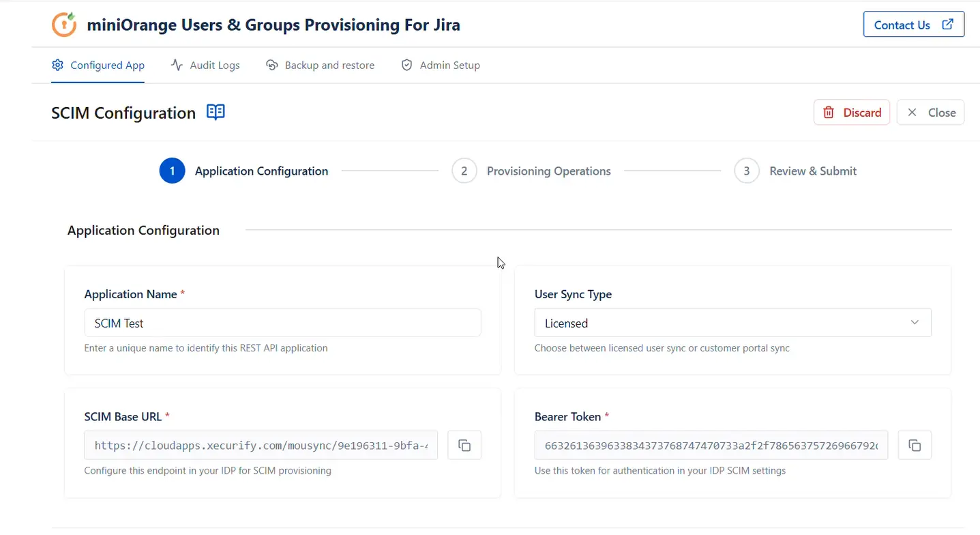Viewport: 980px width, 535px height.
Task: Open the Audit Logs tab
Action: point(205,65)
